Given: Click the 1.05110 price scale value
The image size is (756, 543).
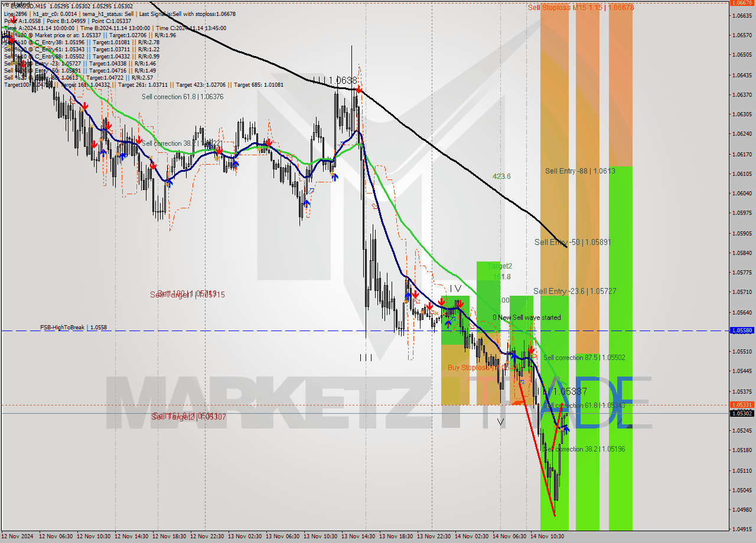Looking at the screenshot, I should click(742, 470).
